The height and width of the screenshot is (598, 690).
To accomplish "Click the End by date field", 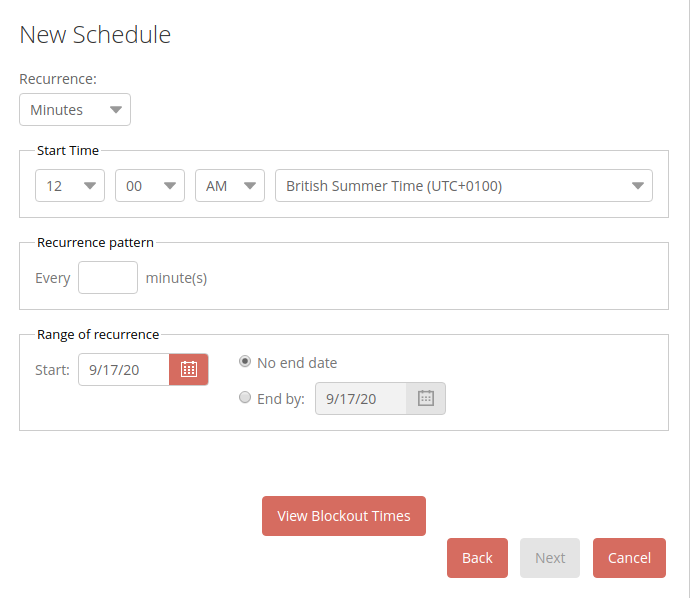I will pyautogui.click(x=361, y=398).
